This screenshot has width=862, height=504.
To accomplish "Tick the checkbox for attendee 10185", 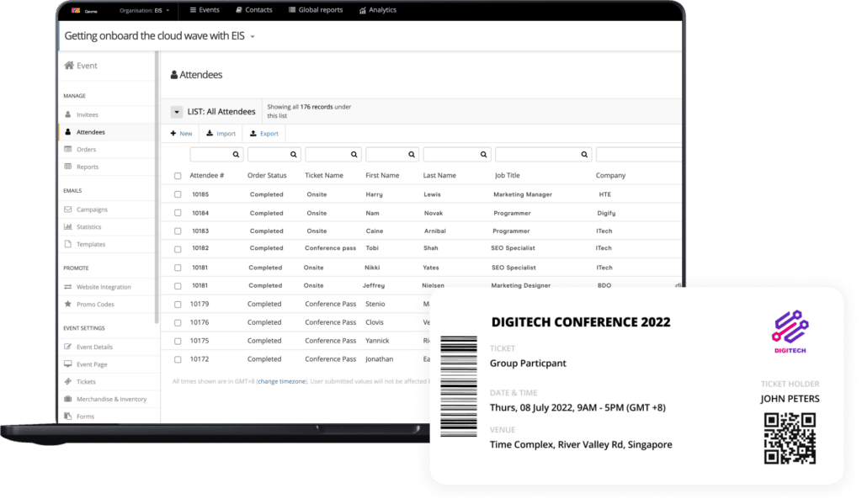I will coord(178,194).
